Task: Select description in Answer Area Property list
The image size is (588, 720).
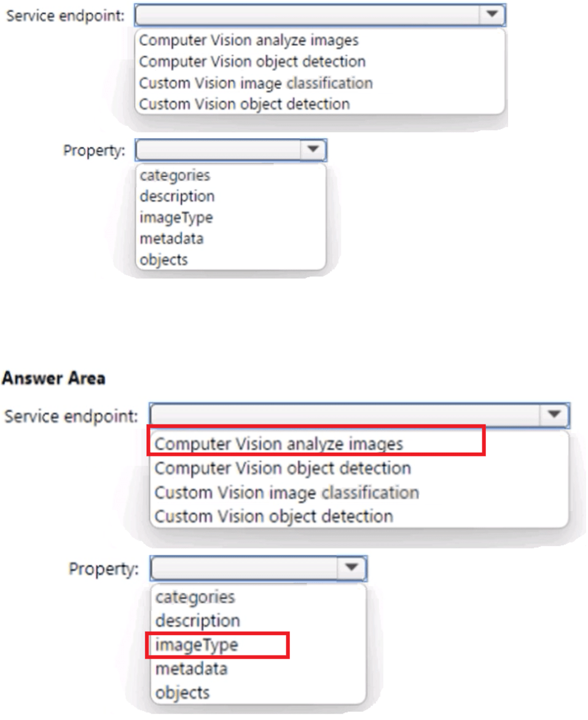Action: (x=197, y=620)
